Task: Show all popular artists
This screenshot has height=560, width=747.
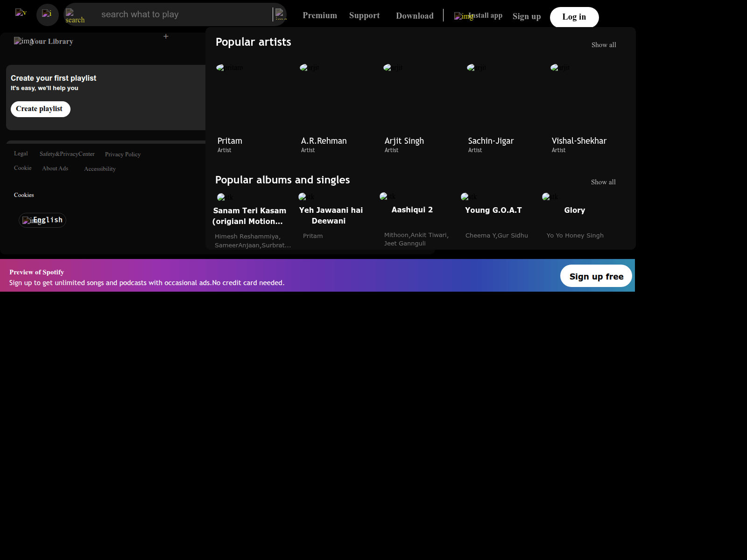Action: coord(603,45)
